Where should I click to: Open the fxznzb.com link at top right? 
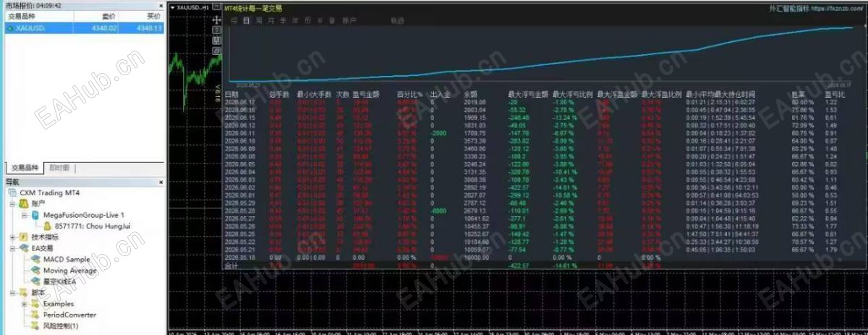pyautogui.click(x=838, y=9)
